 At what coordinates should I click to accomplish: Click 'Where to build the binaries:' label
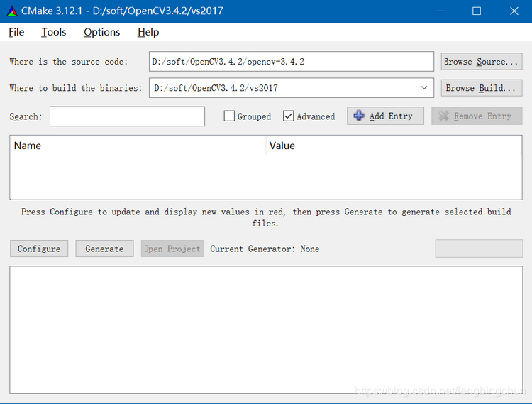tap(76, 88)
